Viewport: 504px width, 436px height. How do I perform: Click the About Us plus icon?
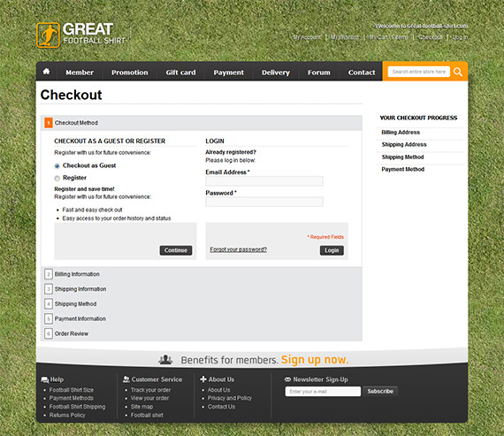(x=203, y=379)
